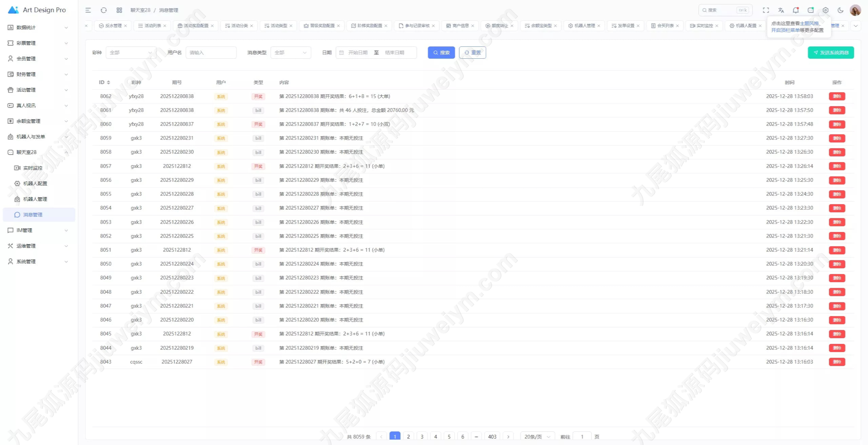This screenshot has width=868, height=445.
Task: Open the notification bell icon
Action: point(796,10)
